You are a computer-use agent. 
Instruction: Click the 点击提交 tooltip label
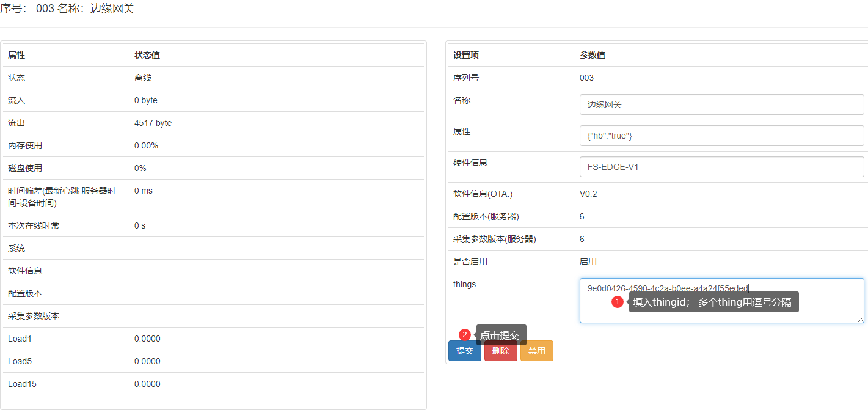[500, 335]
